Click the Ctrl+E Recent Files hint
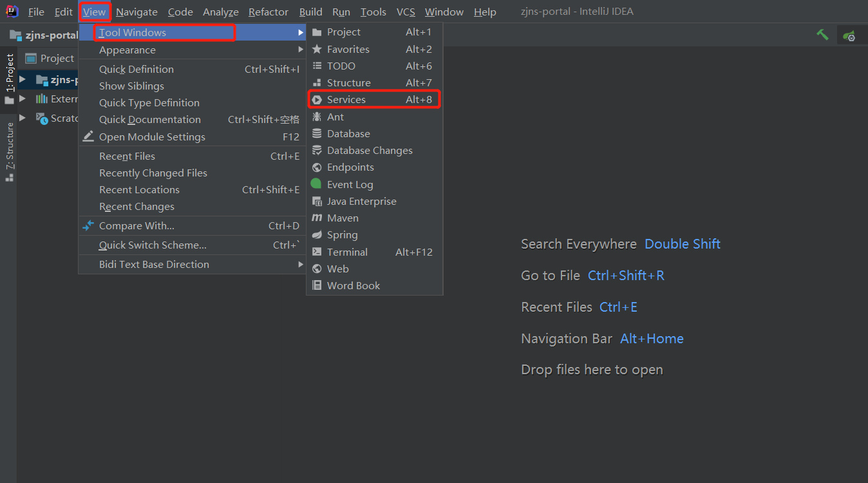 tap(618, 307)
